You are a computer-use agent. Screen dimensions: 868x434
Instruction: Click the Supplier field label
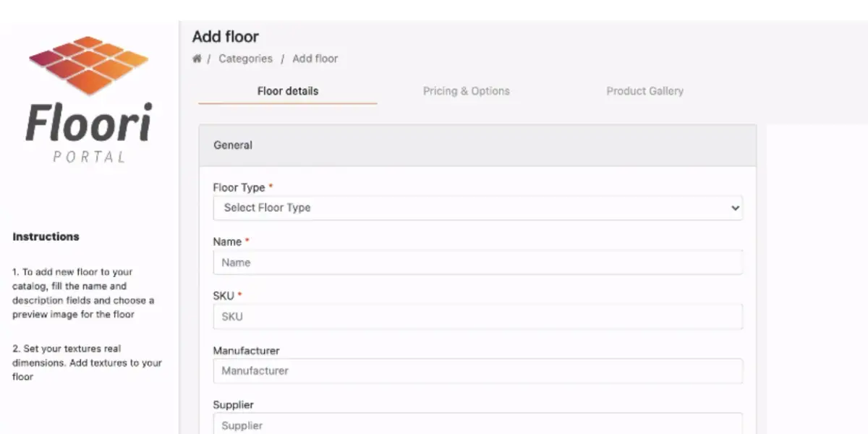pos(234,405)
